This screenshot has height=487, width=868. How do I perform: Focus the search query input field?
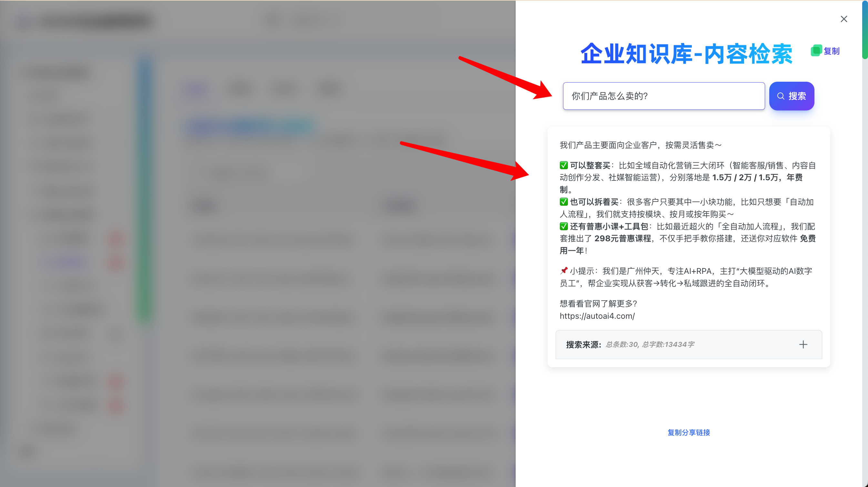[663, 96]
